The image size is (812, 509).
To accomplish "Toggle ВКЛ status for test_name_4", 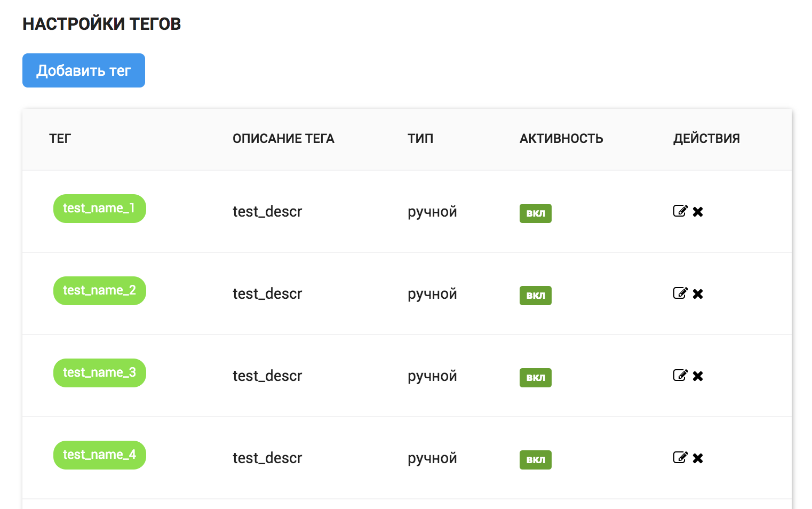I will [536, 460].
